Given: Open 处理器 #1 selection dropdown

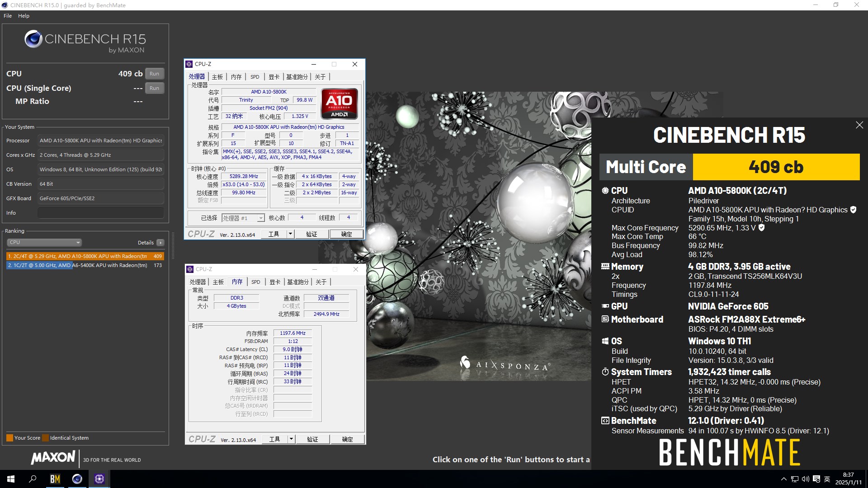Looking at the screenshot, I should pos(243,218).
